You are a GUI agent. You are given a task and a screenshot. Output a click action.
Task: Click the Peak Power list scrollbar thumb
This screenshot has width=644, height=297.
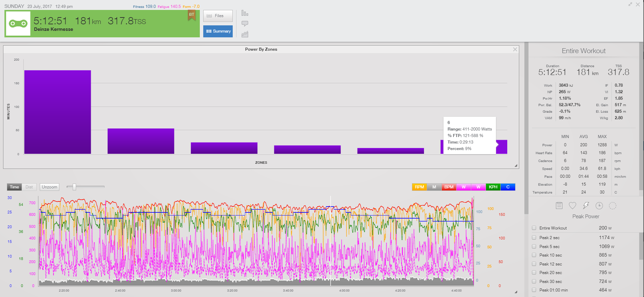click(x=641, y=246)
